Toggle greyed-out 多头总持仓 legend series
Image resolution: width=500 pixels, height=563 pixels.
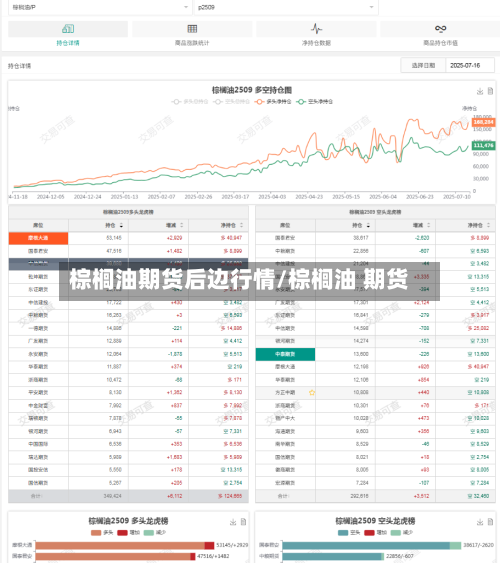click(190, 102)
